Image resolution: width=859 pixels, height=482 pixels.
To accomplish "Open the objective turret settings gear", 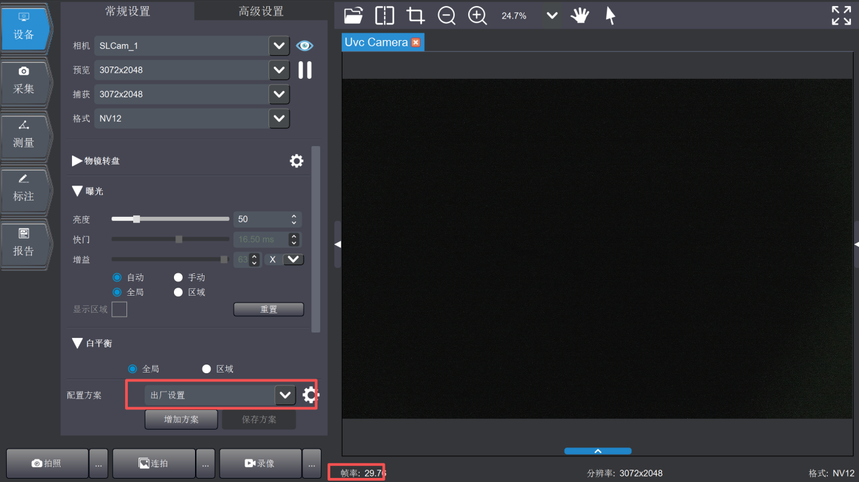I will [296, 160].
